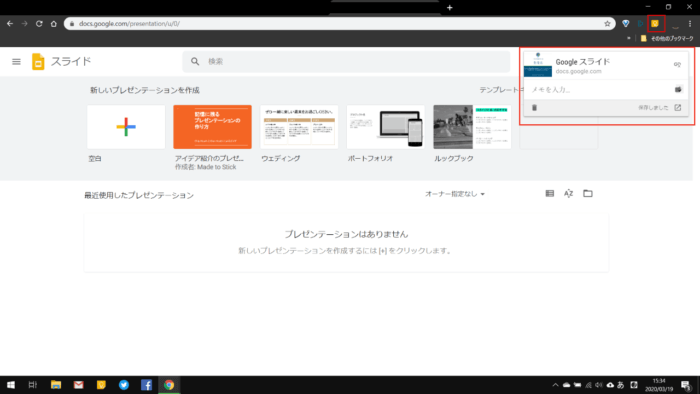Open the main hamburger menu in Slides
This screenshot has height=394, width=700.
click(x=16, y=62)
